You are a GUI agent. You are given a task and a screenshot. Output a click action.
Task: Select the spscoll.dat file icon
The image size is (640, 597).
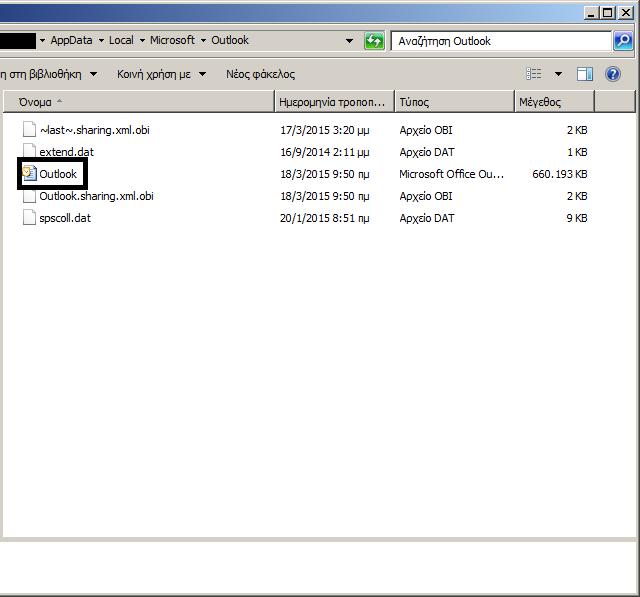[x=29, y=217]
